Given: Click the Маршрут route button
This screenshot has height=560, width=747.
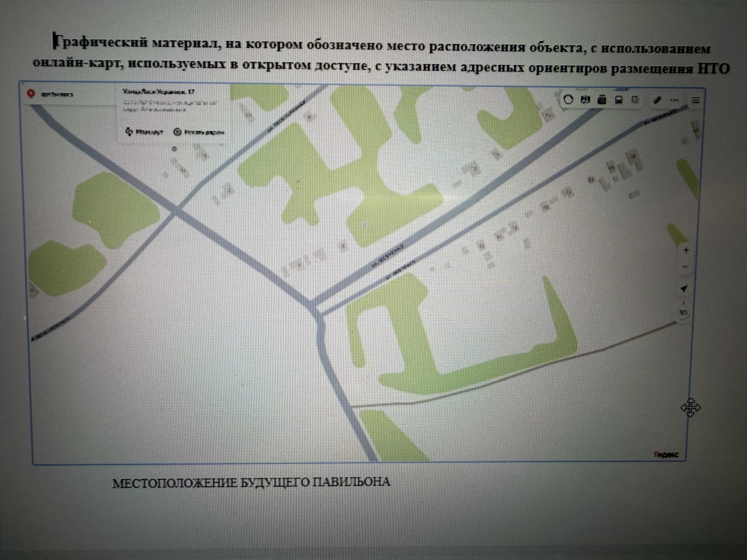Looking at the screenshot, I should 144,132.
